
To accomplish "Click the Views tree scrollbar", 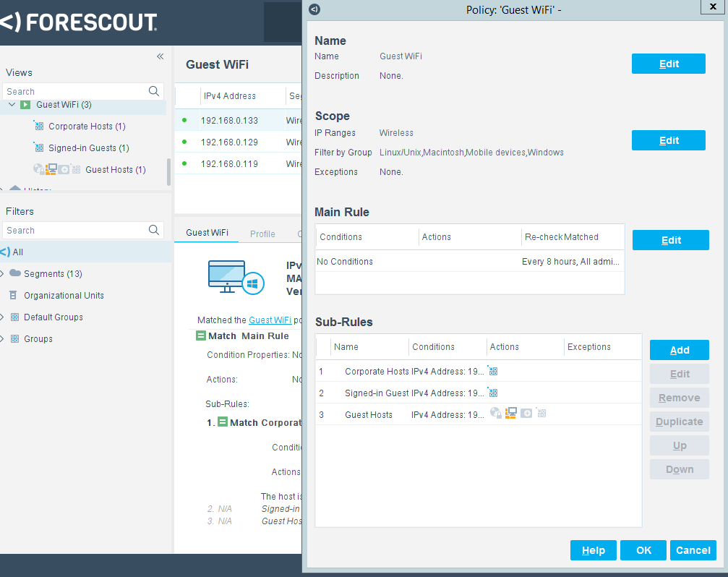I will click(168, 172).
